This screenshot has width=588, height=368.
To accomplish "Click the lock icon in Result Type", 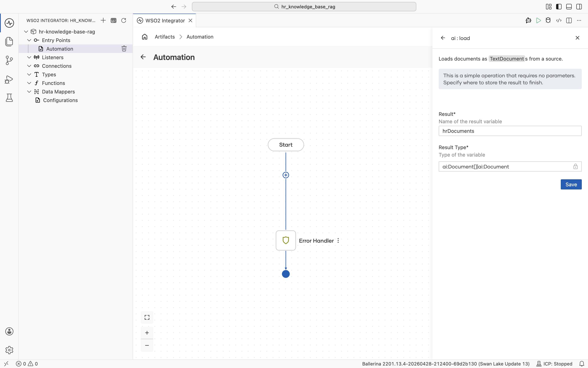I will pyautogui.click(x=575, y=166).
